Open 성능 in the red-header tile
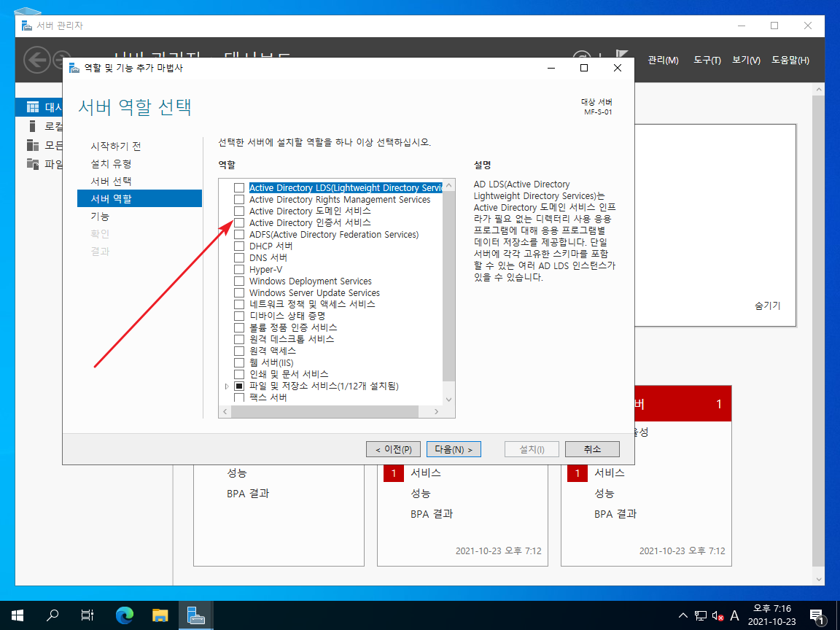This screenshot has height=630, width=840. [x=604, y=494]
